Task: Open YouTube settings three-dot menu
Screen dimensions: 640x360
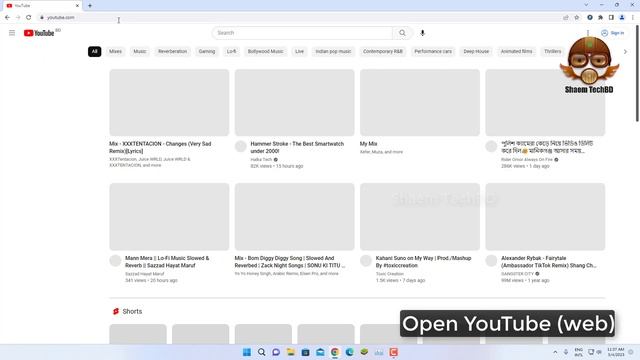Action: coord(588,33)
